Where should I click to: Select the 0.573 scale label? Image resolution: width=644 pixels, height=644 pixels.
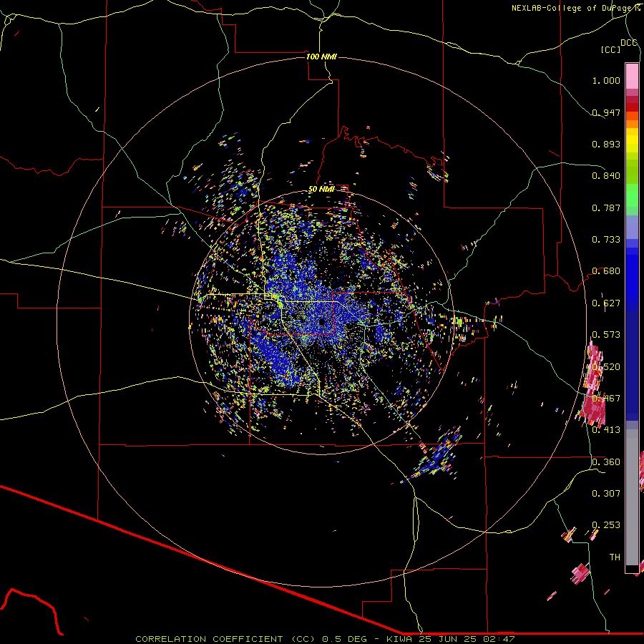[606, 335]
